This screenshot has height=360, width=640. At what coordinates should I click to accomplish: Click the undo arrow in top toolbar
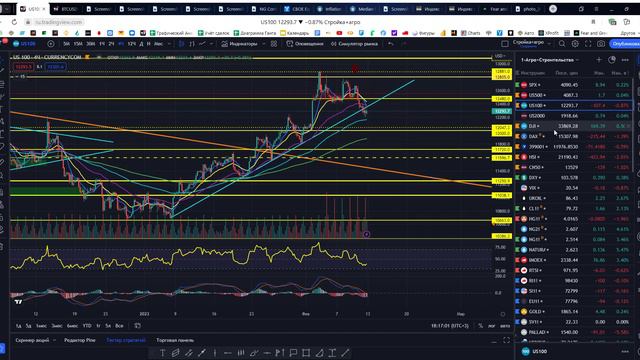tap(391, 44)
